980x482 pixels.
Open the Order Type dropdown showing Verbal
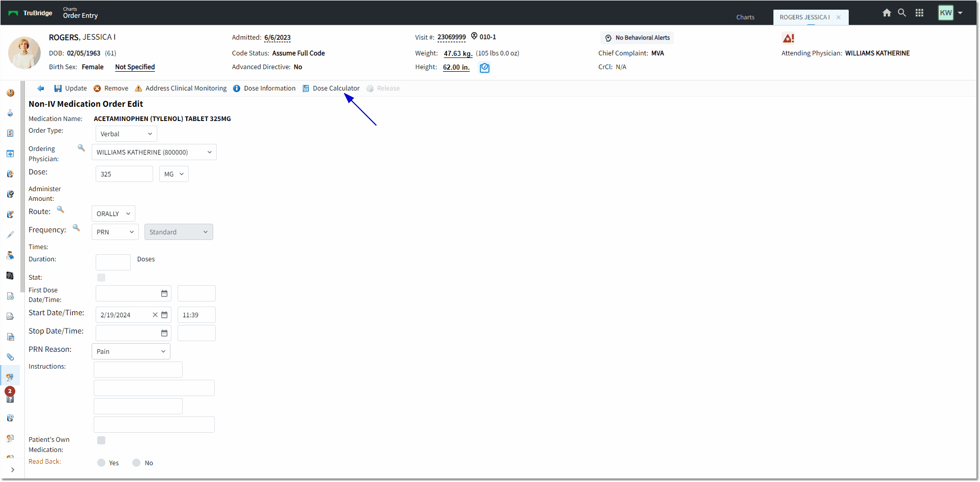(126, 134)
